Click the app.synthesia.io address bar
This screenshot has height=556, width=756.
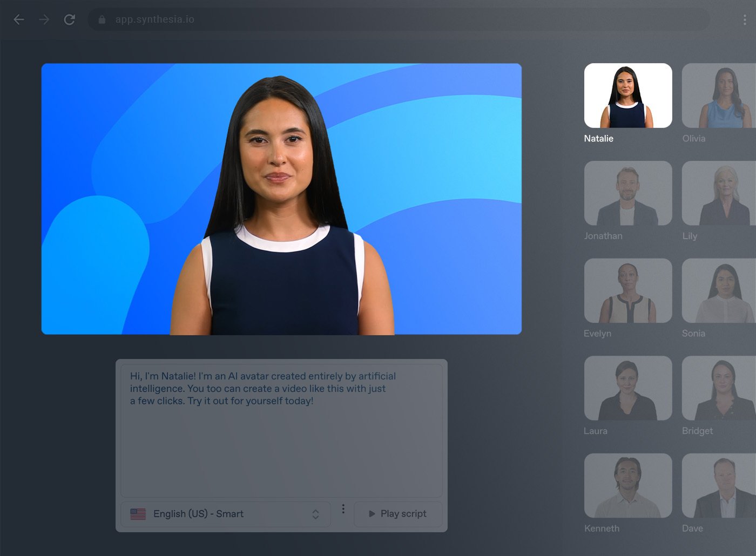[378, 20]
